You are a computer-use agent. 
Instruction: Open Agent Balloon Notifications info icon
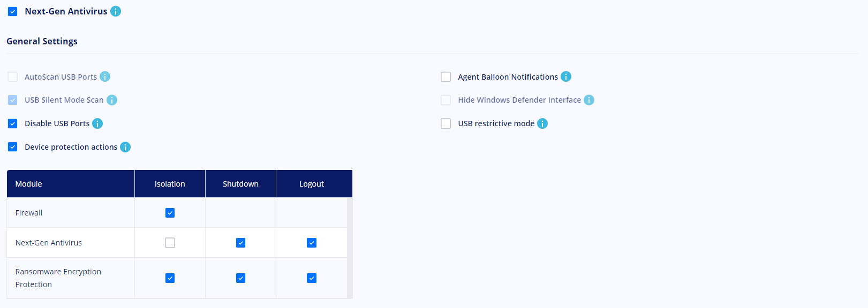(566, 76)
